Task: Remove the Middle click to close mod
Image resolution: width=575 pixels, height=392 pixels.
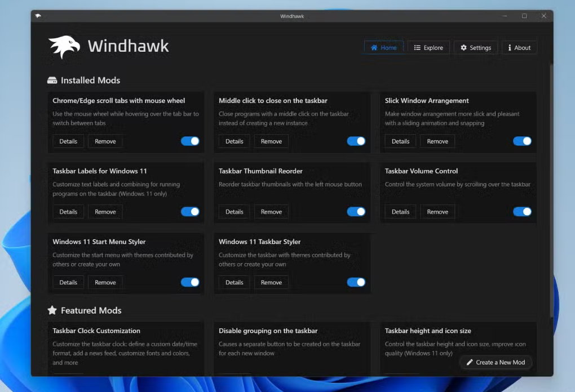Action: click(x=271, y=141)
